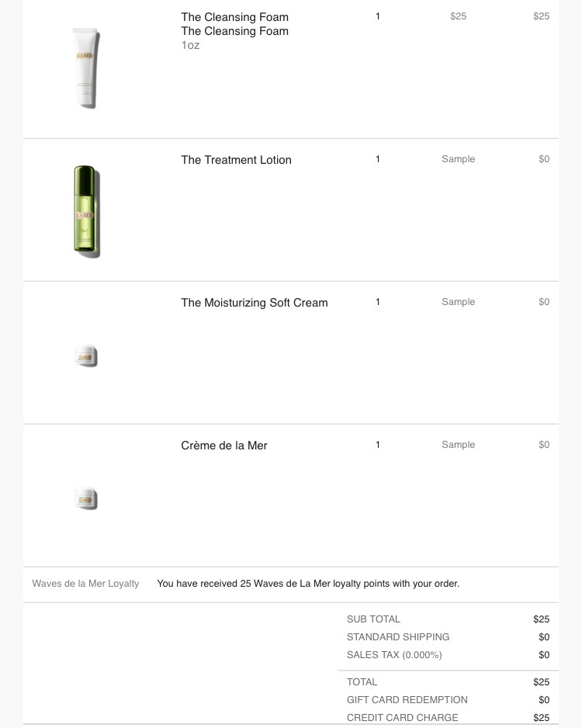The height and width of the screenshot is (728, 582).
Task: Click The Moisturizing Soft Cream name
Action: 255,303
